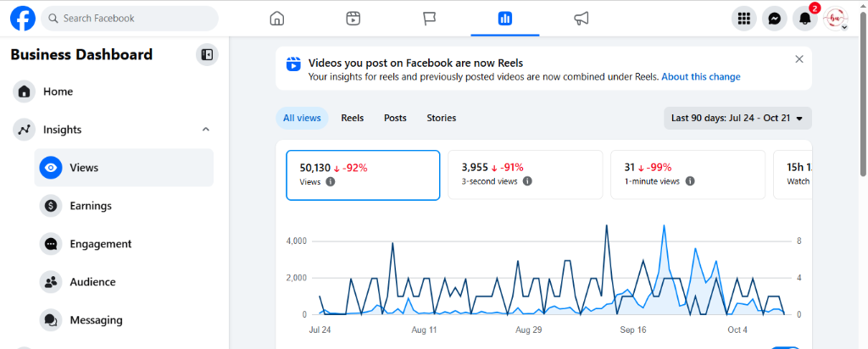Click the Facebook logo
Screen dimensions: 868x349
click(23, 19)
